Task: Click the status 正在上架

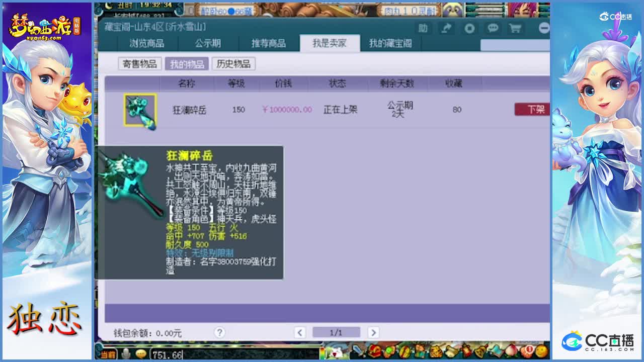Action: [x=341, y=110]
